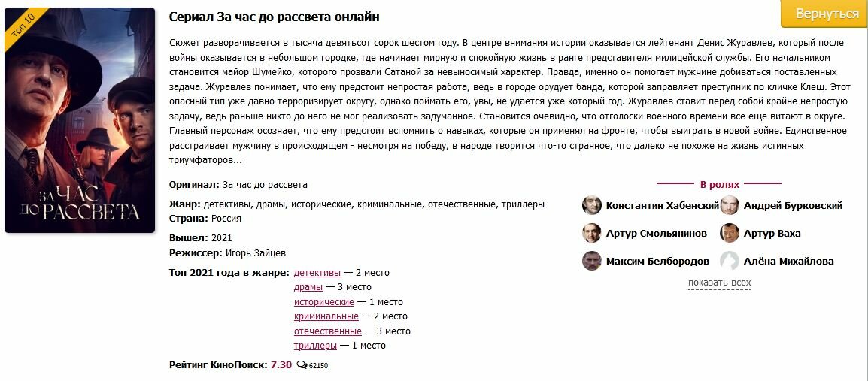The image size is (868, 381).
Task: Click Maxim Belborodov's actor avatar
Action: pyautogui.click(x=592, y=261)
